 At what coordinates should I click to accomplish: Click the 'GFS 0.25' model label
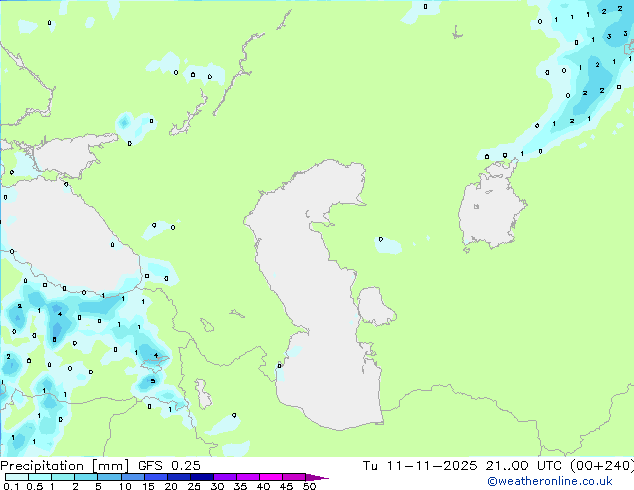pyautogui.click(x=169, y=466)
